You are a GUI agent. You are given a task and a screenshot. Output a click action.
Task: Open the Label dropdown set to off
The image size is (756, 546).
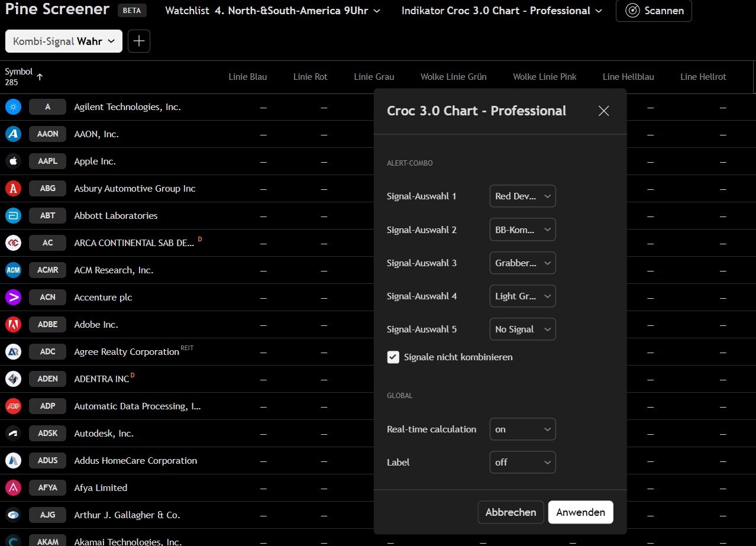coord(522,463)
